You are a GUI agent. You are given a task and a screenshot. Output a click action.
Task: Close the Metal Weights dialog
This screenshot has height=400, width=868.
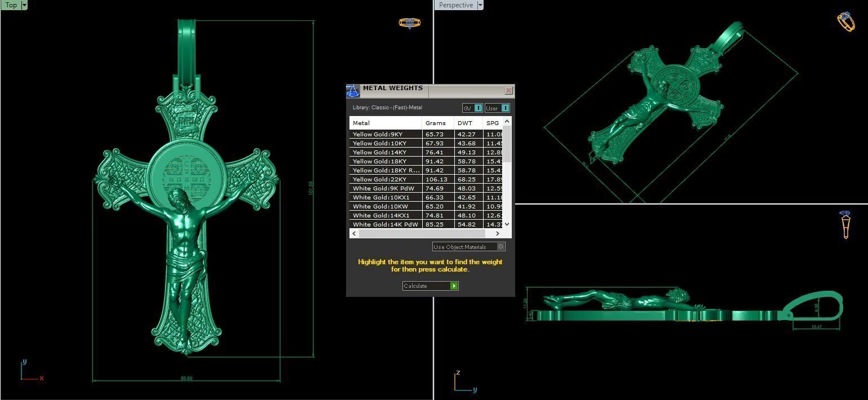[x=508, y=91]
